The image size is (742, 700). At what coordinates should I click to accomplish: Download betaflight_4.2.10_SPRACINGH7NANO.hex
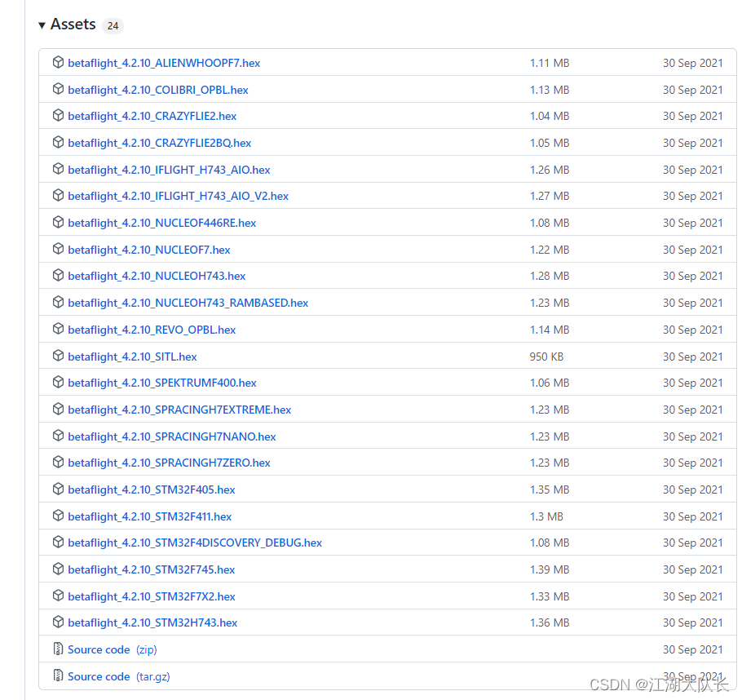coord(172,436)
